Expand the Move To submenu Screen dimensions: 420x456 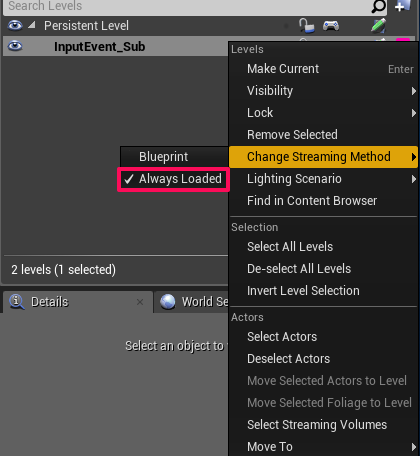point(323,447)
